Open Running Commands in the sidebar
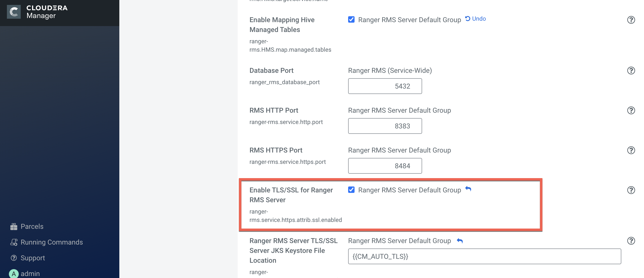This screenshot has width=644, height=278. [52, 242]
